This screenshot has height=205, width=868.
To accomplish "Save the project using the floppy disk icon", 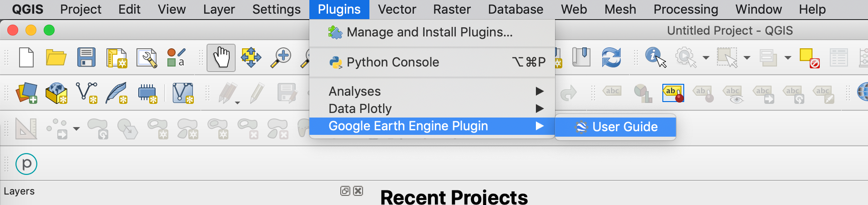I will [86, 58].
